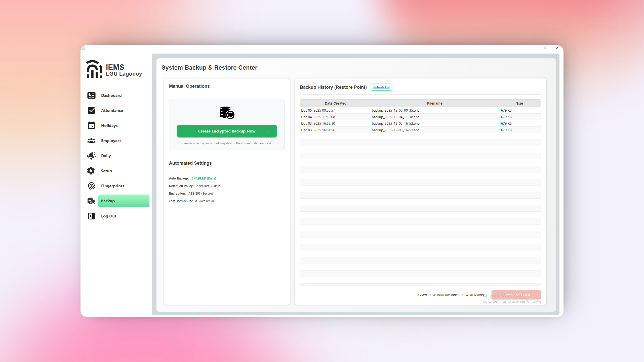Select row dated Dec 03, 2025 16:52:10
644x362 pixels.
click(x=420, y=123)
